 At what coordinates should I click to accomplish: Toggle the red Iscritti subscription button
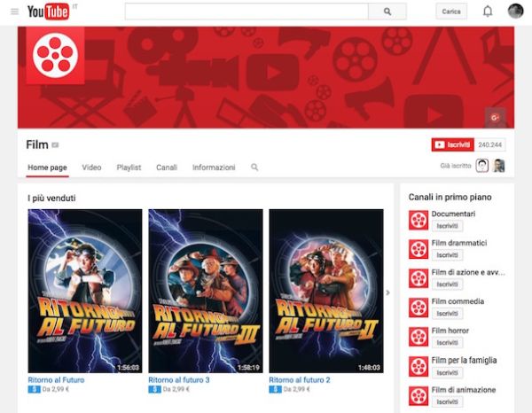[x=451, y=144]
